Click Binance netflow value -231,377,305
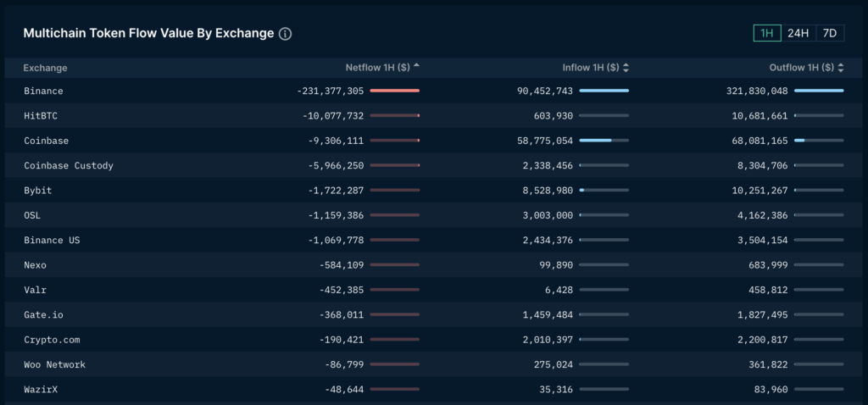 [331, 91]
